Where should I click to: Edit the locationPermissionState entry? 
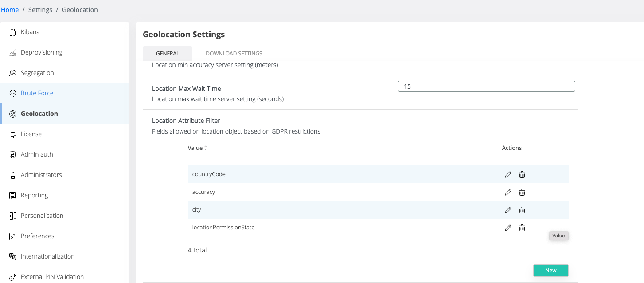(508, 228)
